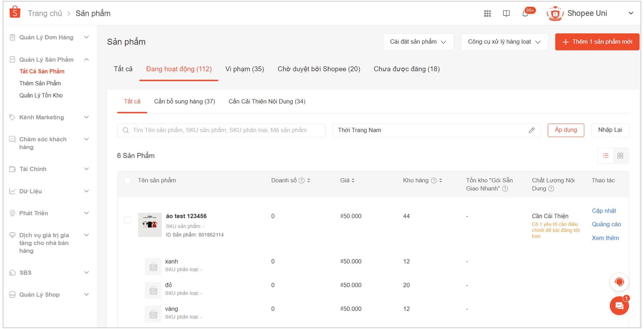This screenshot has width=644, height=329.
Task: Switch to Vi phạm (35) tab
Action: [x=244, y=69]
